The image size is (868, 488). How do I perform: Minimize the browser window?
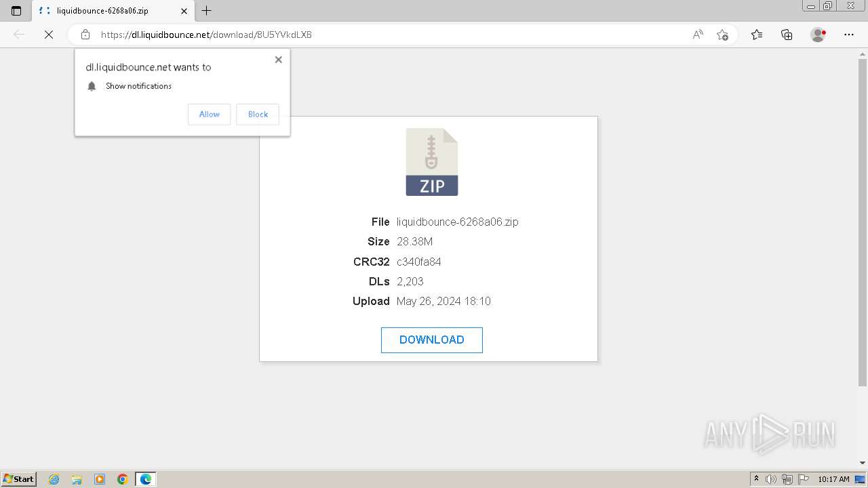click(811, 6)
